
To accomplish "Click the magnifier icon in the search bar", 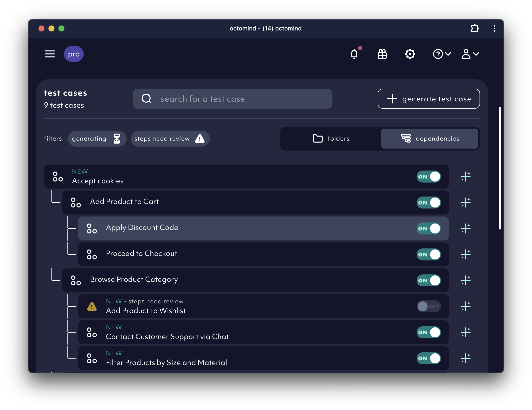I will 147,98.
